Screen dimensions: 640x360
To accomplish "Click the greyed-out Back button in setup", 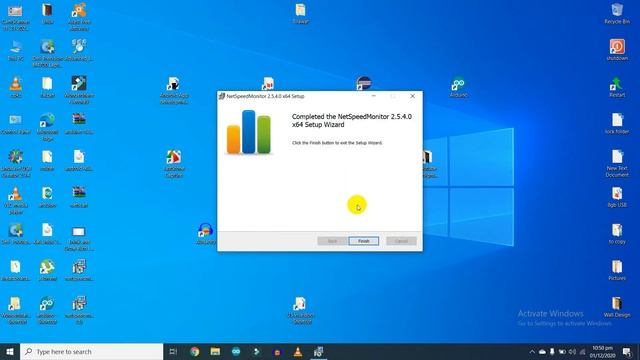I will [332, 241].
